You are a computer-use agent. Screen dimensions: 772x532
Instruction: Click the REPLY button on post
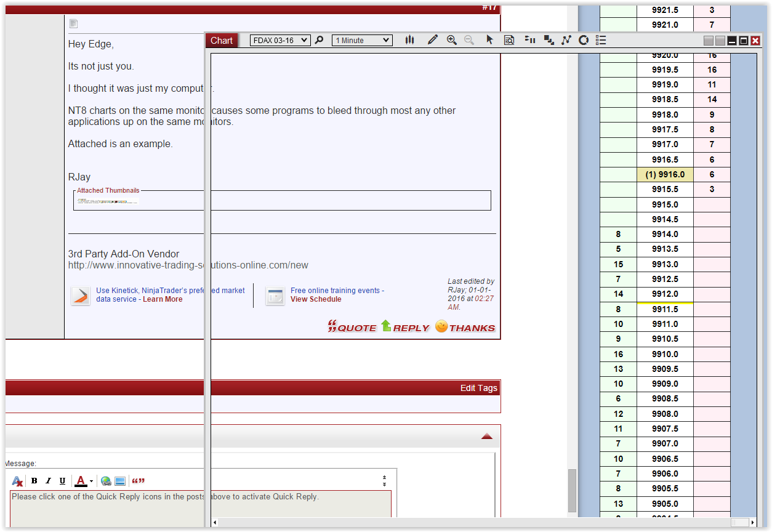(x=405, y=327)
